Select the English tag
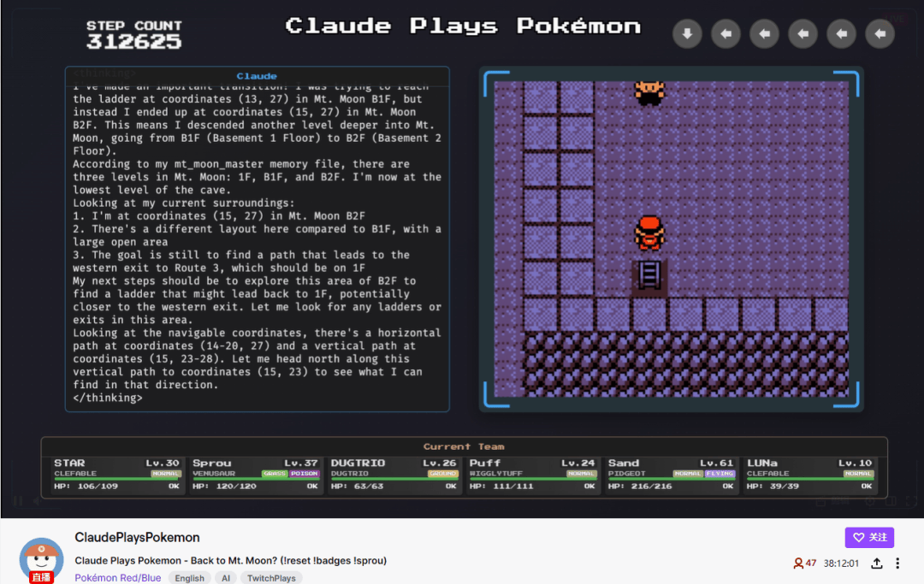Image resolution: width=924 pixels, height=584 pixels. pyautogui.click(x=189, y=578)
